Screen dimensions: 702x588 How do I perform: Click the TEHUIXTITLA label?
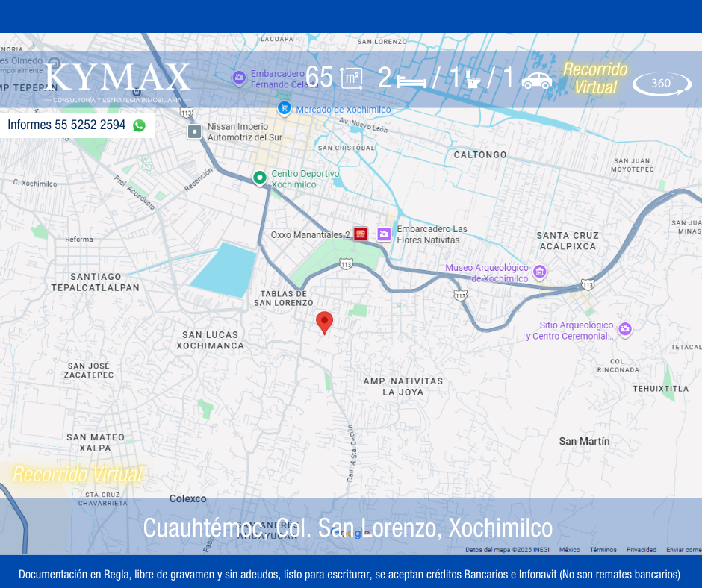click(x=661, y=389)
